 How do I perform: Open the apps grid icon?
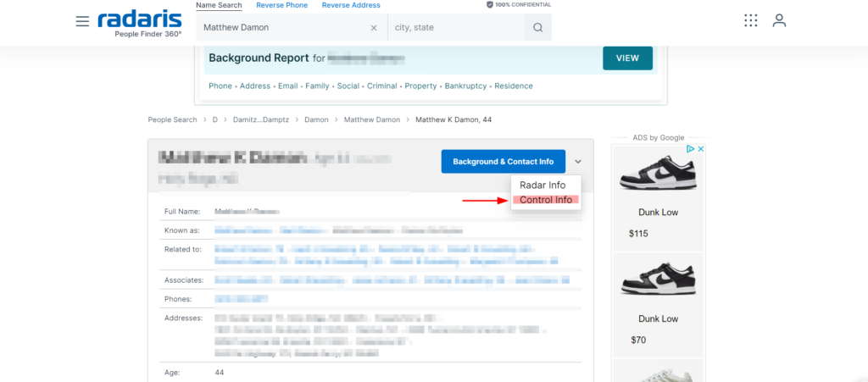(x=751, y=21)
